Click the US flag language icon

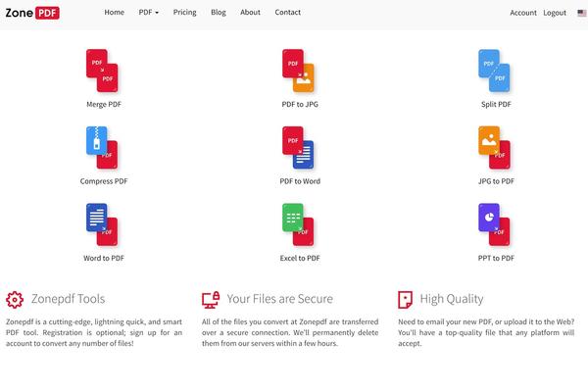582,13
